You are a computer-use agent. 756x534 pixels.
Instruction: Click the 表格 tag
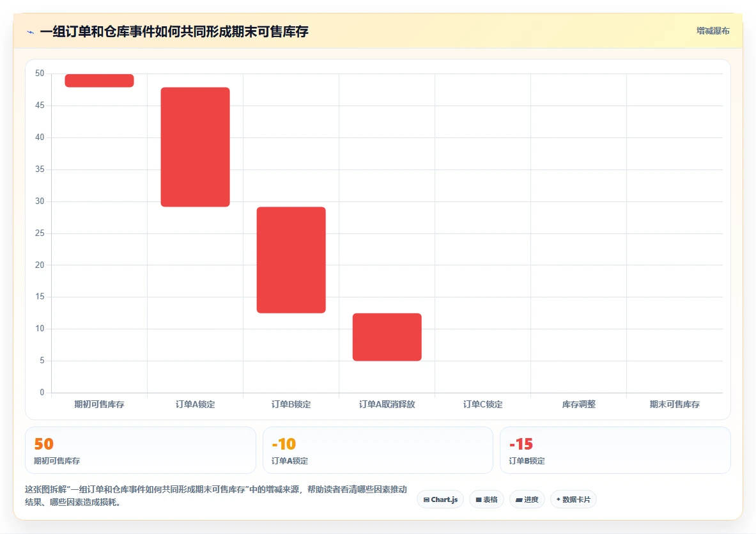click(x=486, y=499)
